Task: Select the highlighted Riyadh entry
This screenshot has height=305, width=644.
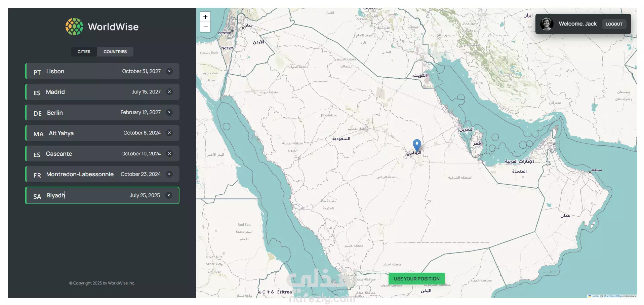Action: tap(102, 195)
